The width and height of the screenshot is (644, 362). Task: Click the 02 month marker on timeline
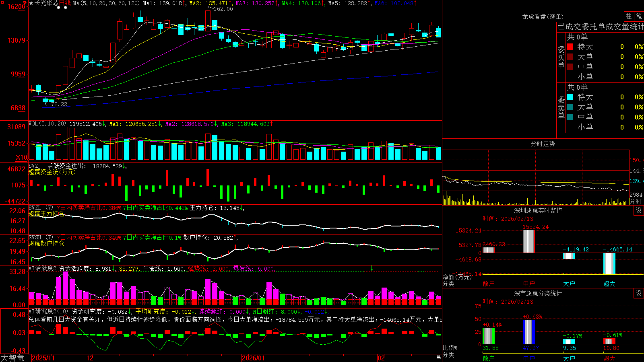tap(381, 358)
